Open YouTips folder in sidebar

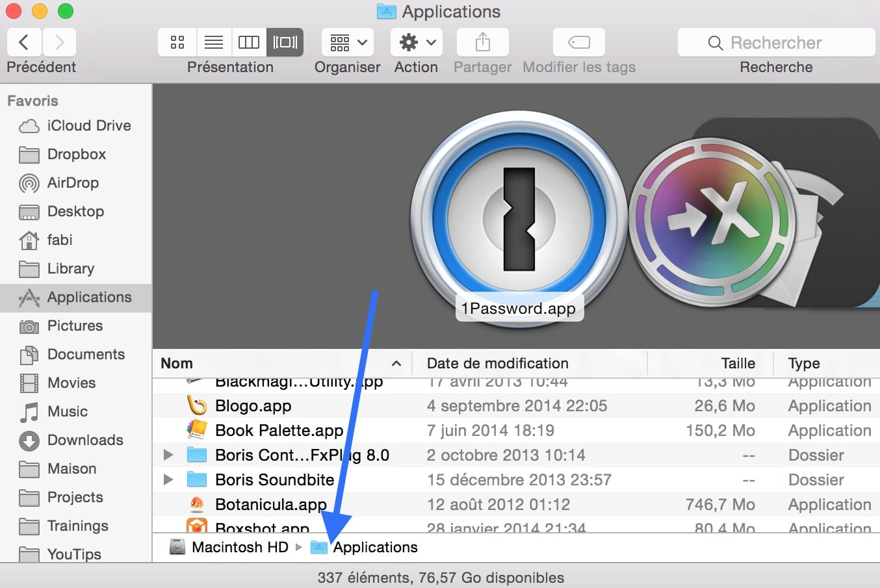76,554
